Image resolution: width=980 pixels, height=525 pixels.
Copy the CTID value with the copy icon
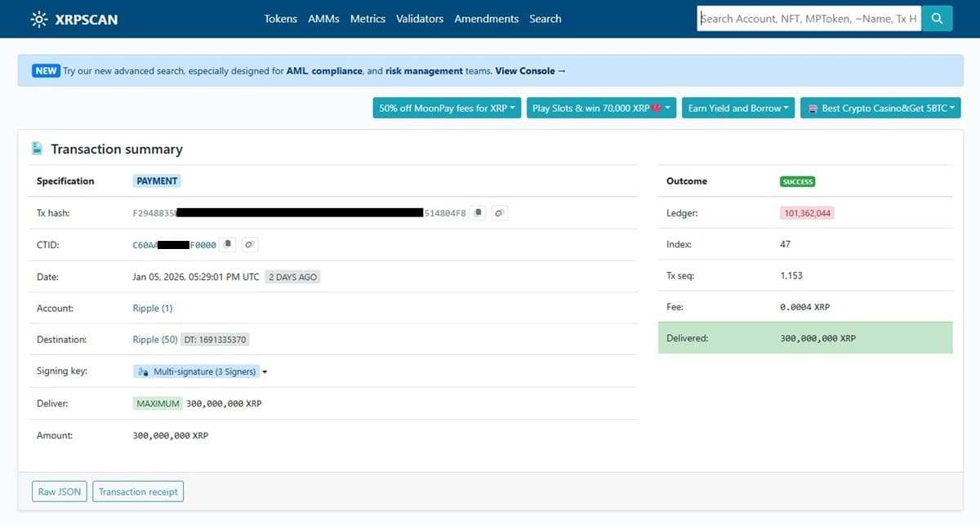[x=228, y=244]
